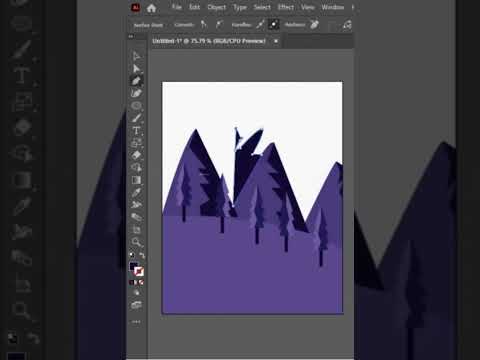Open the Edit Toolbar three dots
The width and height of the screenshot is (480, 360).
(x=136, y=322)
